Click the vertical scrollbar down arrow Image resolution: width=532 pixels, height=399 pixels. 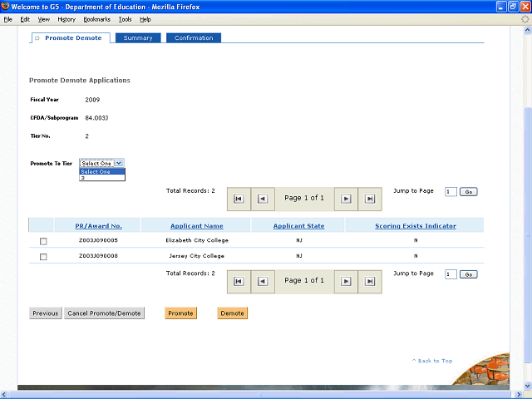click(x=527, y=386)
